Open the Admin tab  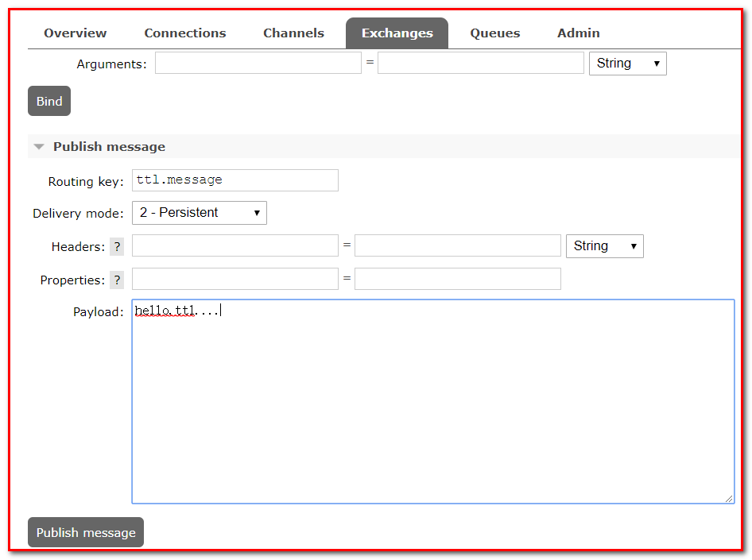(578, 33)
